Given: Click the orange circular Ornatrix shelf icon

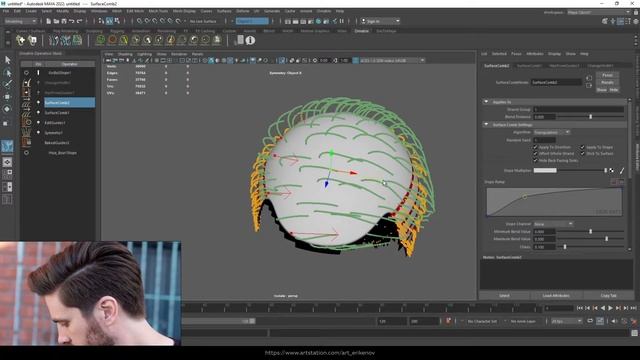Looking at the screenshot, I should [112, 40].
